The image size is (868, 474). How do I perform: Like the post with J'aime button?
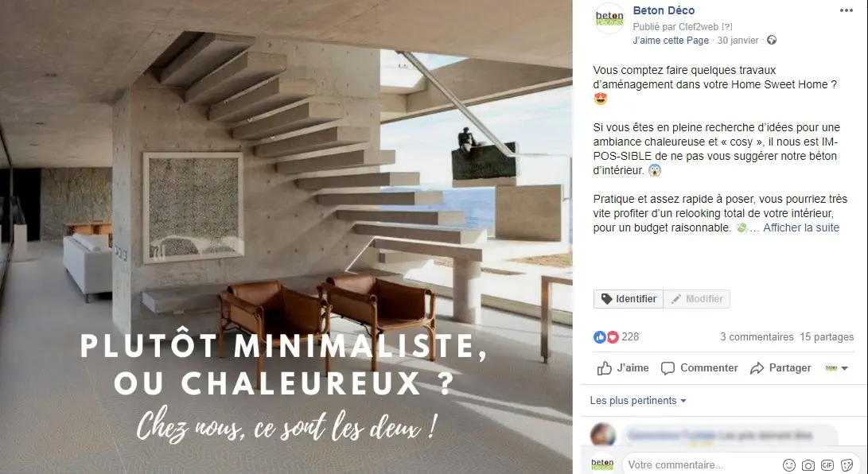[623, 367]
